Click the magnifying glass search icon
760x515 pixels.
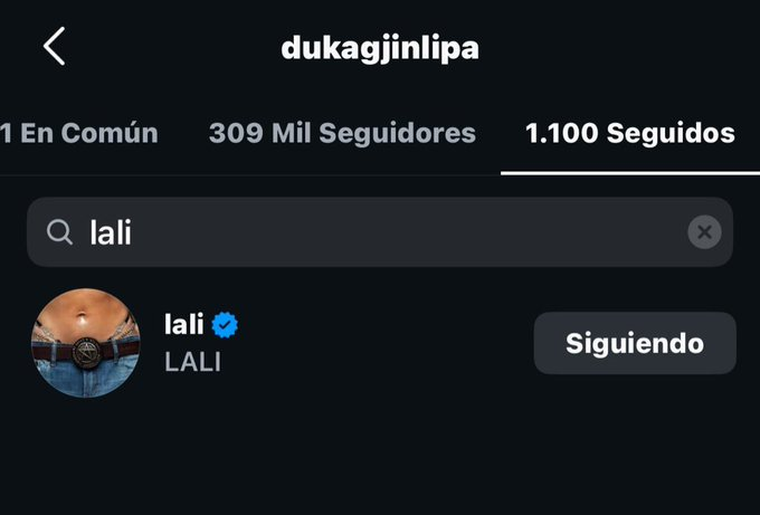coord(60,233)
